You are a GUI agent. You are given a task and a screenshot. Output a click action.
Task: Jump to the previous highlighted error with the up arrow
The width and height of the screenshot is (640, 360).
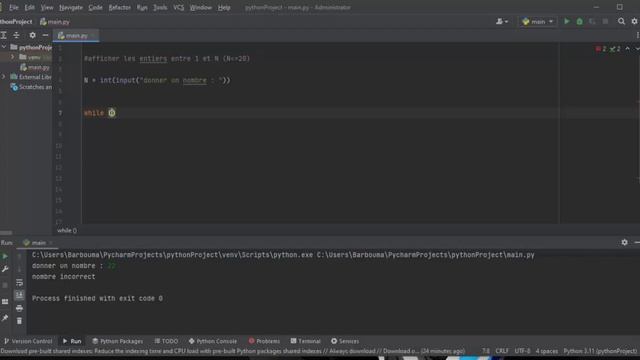coord(627,49)
